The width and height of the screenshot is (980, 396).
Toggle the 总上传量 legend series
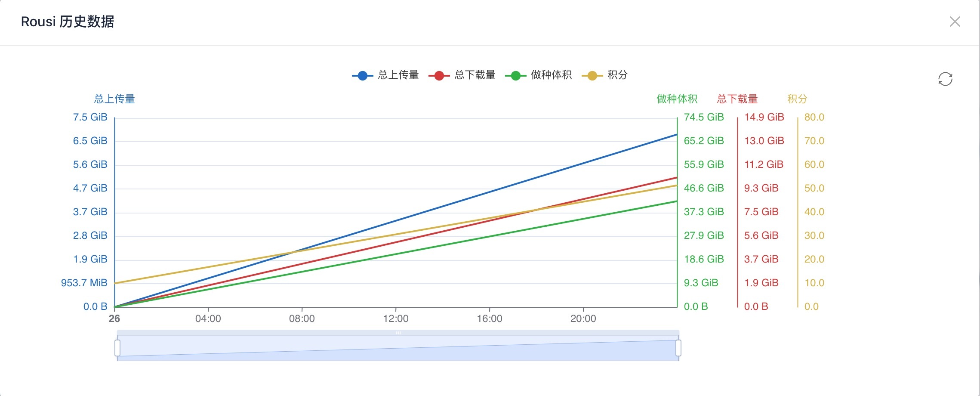385,75
